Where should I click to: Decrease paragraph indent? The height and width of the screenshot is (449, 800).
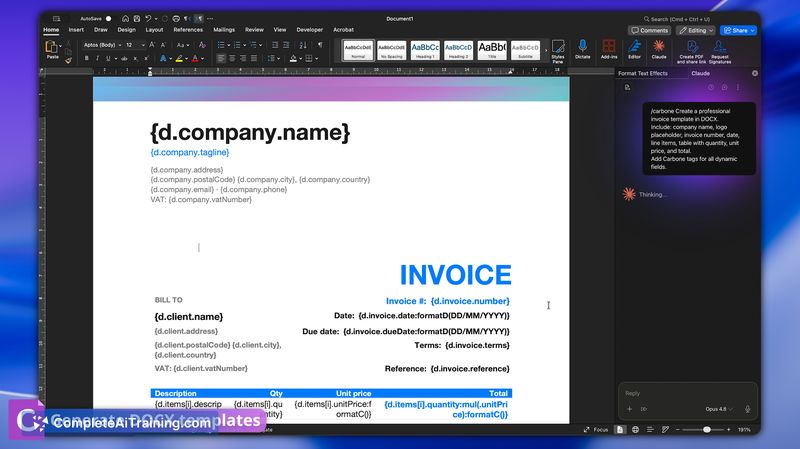[275, 45]
